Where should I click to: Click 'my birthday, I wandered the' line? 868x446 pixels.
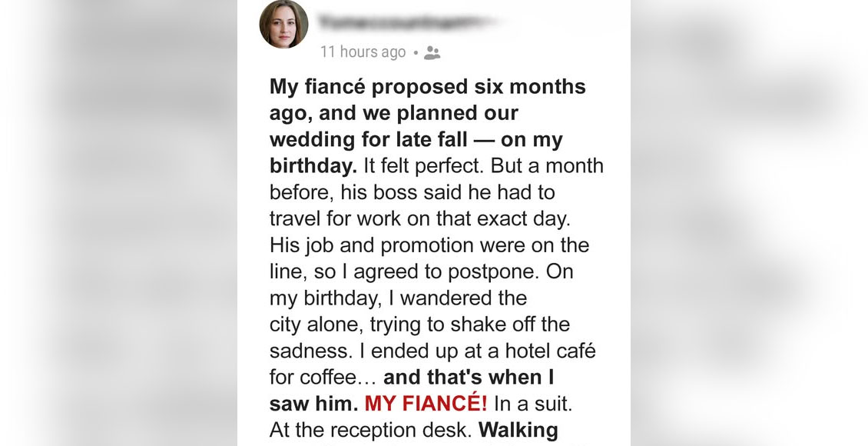[398, 298]
